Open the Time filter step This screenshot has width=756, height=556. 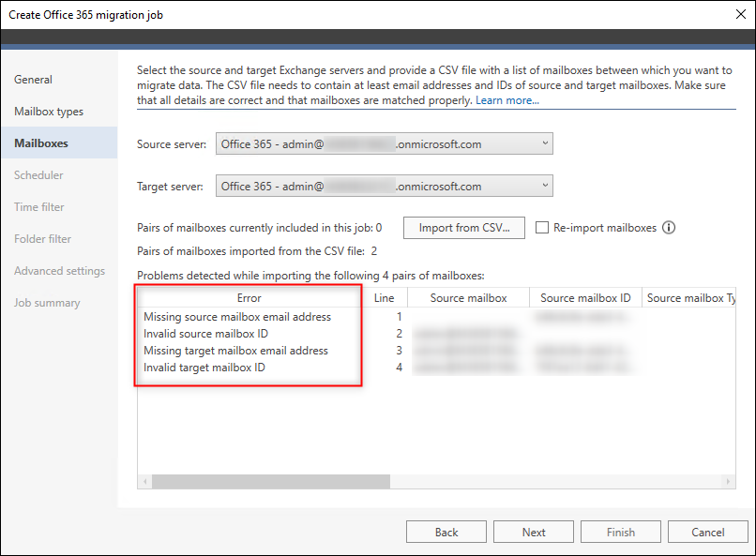click(x=39, y=206)
